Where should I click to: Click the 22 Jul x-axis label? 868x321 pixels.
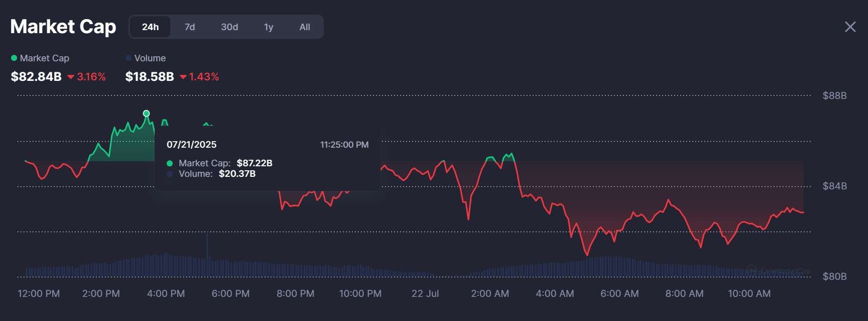point(425,293)
